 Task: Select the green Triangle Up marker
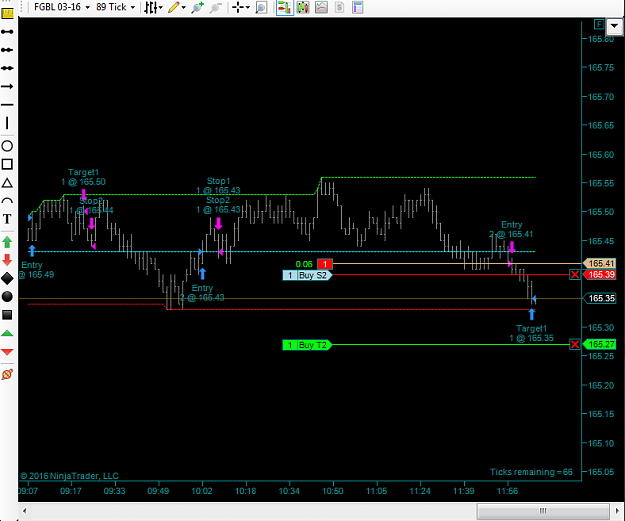[x=7, y=333]
